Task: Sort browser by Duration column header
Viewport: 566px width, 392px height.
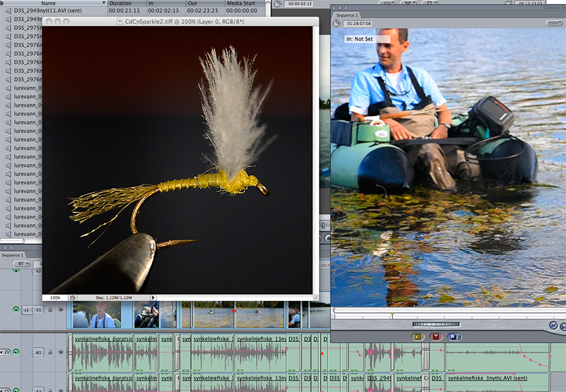Action: pyautogui.click(x=127, y=3)
